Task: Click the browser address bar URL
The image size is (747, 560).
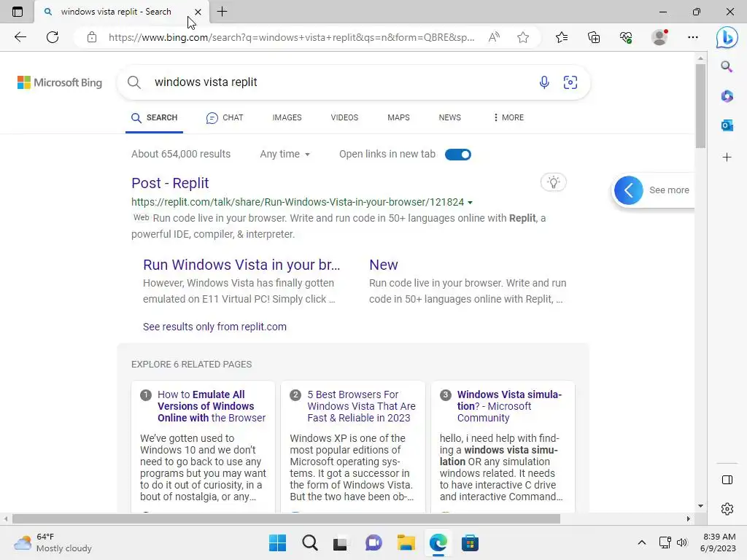Action: point(291,37)
